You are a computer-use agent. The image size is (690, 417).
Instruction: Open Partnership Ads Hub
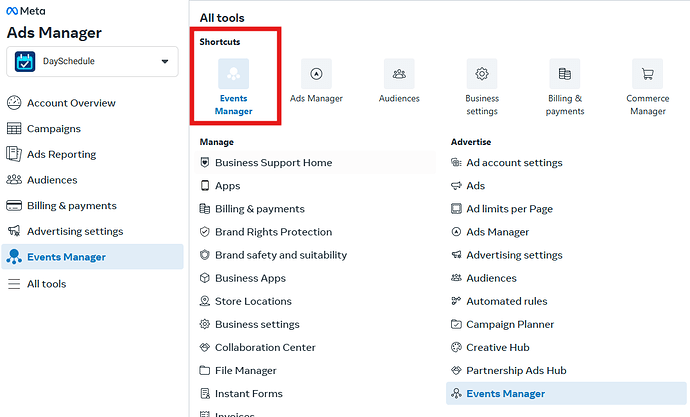click(x=516, y=370)
